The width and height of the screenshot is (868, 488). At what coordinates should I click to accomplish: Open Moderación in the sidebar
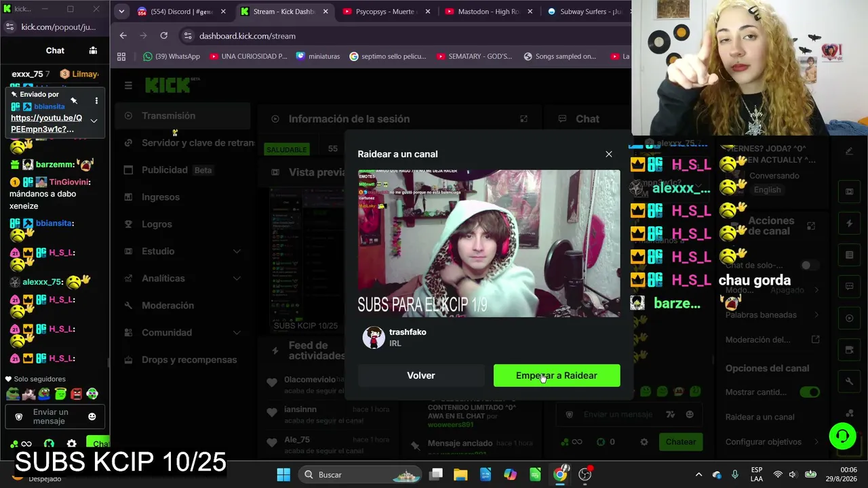tap(183, 306)
